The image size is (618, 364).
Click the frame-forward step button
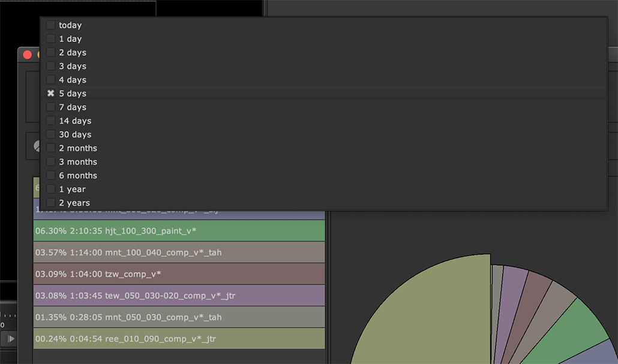[10, 339]
